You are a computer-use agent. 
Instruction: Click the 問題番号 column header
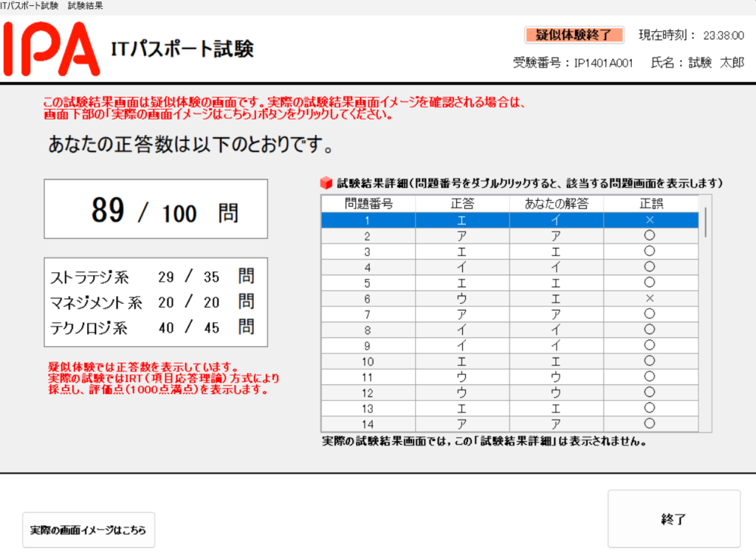(x=368, y=204)
